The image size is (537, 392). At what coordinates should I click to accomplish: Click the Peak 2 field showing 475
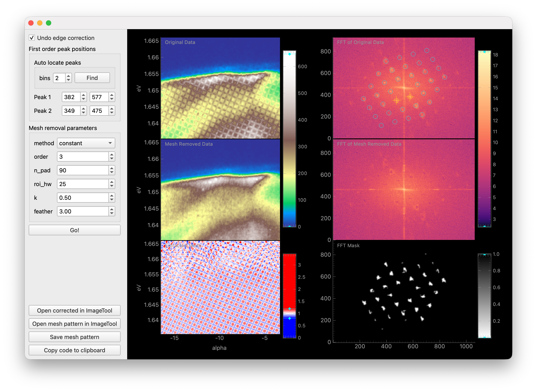coord(99,111)
